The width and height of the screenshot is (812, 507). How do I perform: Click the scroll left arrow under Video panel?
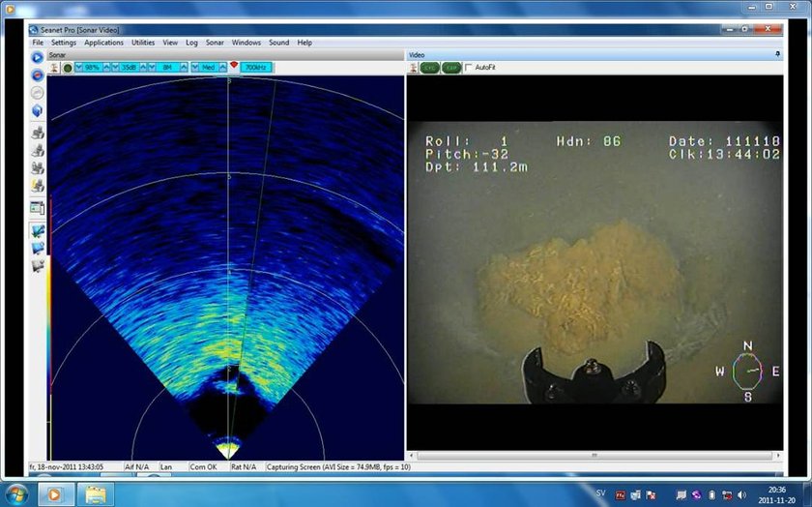click(x=412, y=456)
